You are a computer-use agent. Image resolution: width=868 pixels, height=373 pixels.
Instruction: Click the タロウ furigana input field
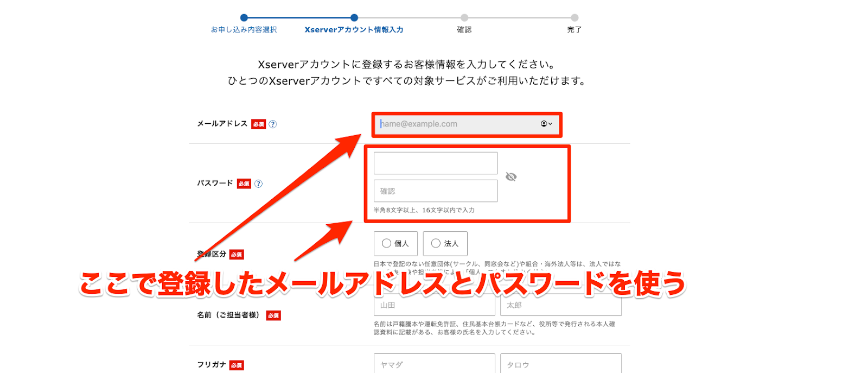click(561, 364)
